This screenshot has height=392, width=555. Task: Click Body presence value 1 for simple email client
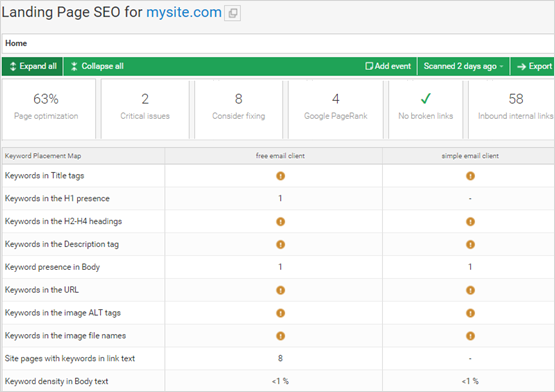470,267
